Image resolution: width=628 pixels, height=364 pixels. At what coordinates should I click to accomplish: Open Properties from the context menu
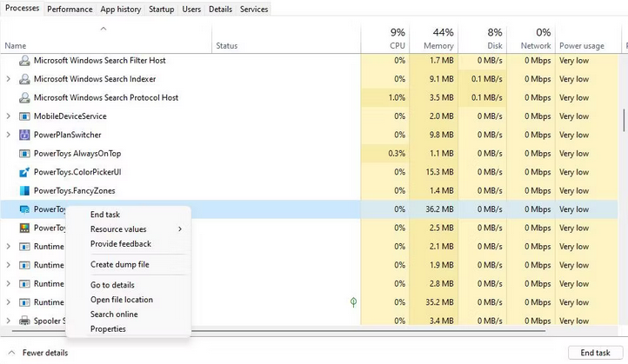coord(108,328)
